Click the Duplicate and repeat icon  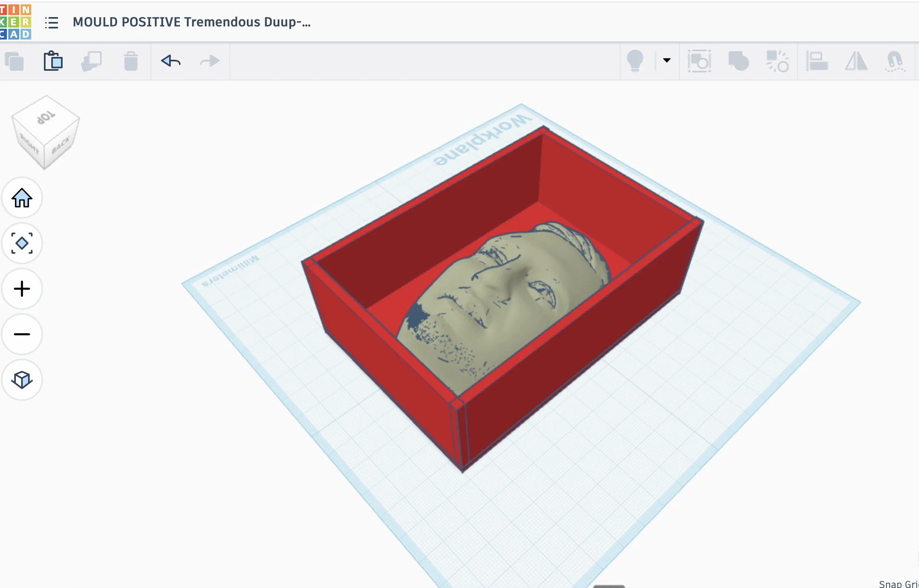pyautogui.click(x=91, y=61)
